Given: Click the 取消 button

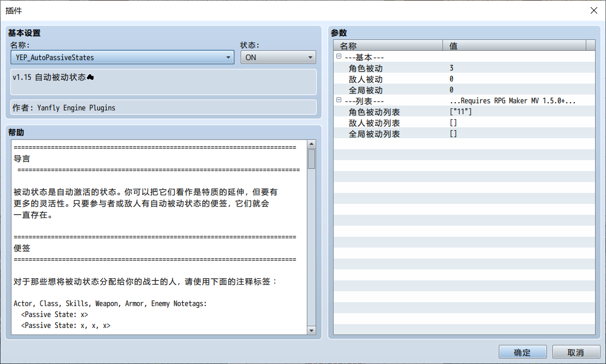Looking at the screenshot, I should (576, 353).
